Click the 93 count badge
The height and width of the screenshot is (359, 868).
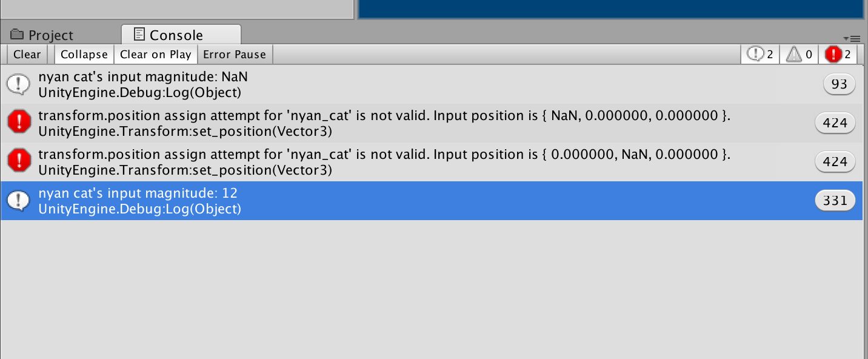pos(839,84)
